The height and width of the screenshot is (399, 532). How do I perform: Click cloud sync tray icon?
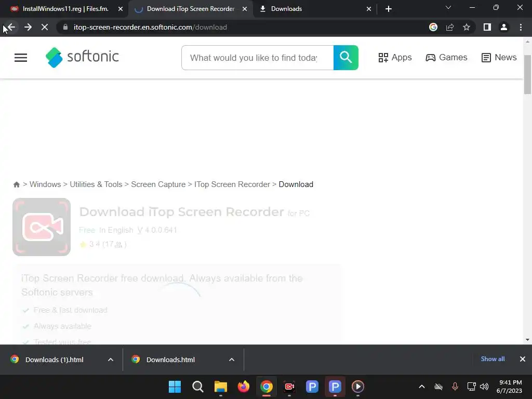438,387
